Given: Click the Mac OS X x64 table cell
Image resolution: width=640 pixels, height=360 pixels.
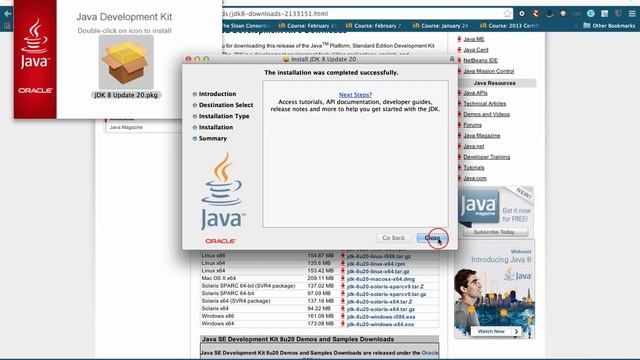Looking at the screenshot, I should click(x=218, y=278).
